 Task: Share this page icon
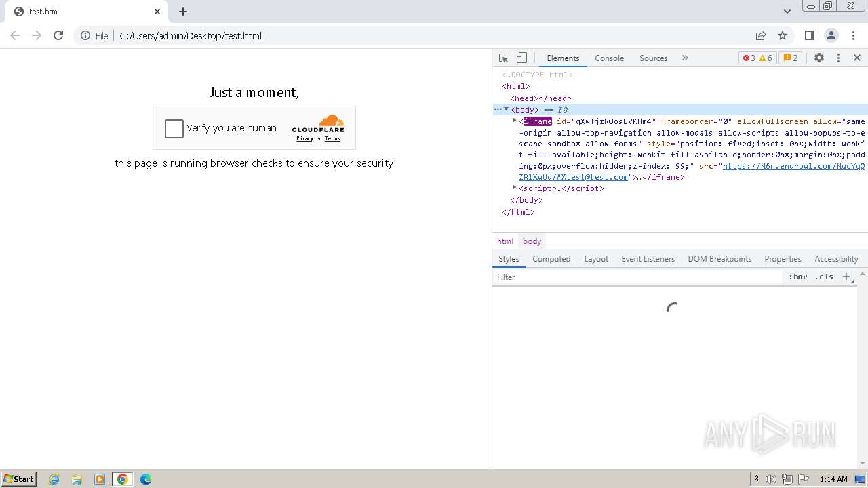point(761,35)
